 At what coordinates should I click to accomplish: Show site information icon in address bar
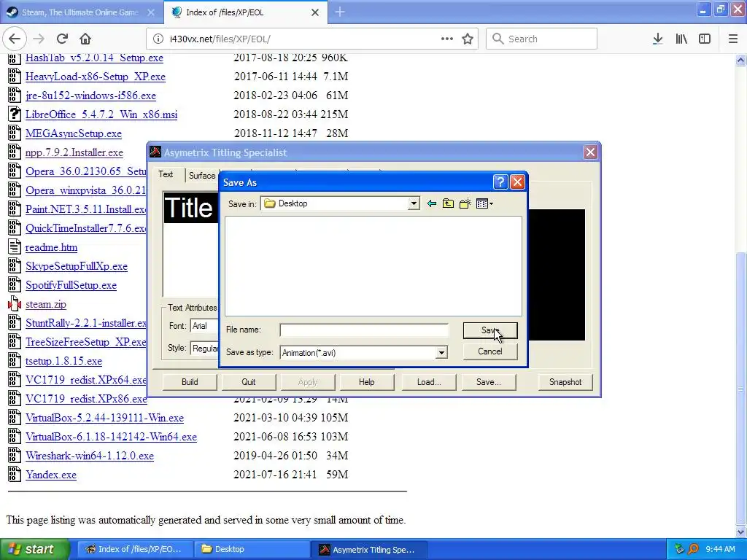158,39
